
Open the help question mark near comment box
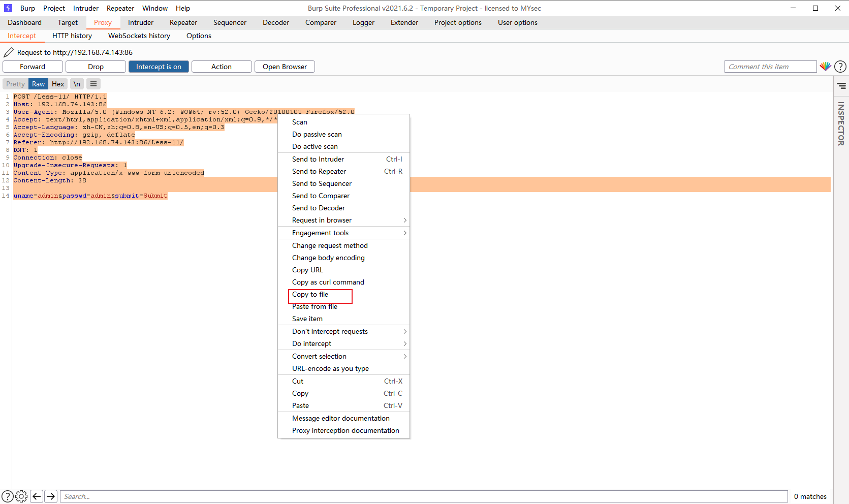pos(840,67)
